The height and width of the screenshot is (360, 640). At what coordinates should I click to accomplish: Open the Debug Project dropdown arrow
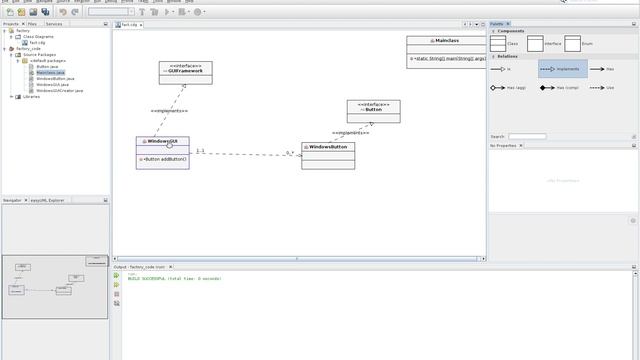(x=189, y=12)
